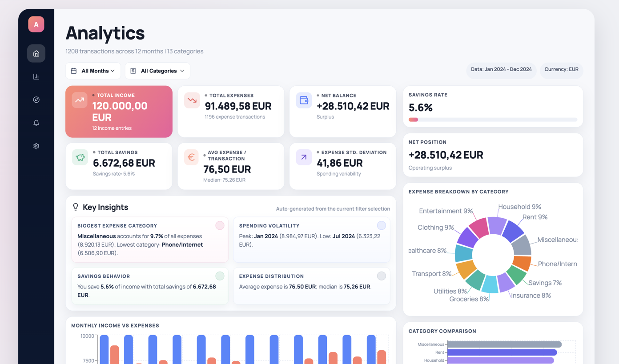Open the All Categories dropdown

pyautogui.click(x=157, y=71)
